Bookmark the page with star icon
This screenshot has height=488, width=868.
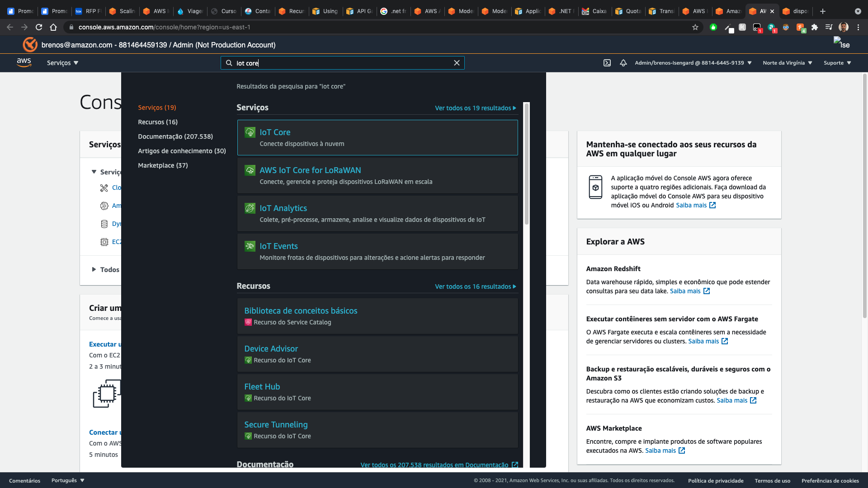(x=695, y=27)
